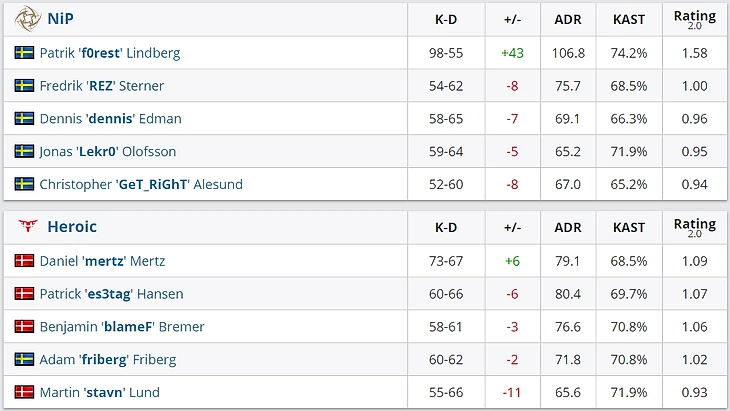730x411 pixels.
Task: Click Swedish flag next to friberg
Action: 24,359
